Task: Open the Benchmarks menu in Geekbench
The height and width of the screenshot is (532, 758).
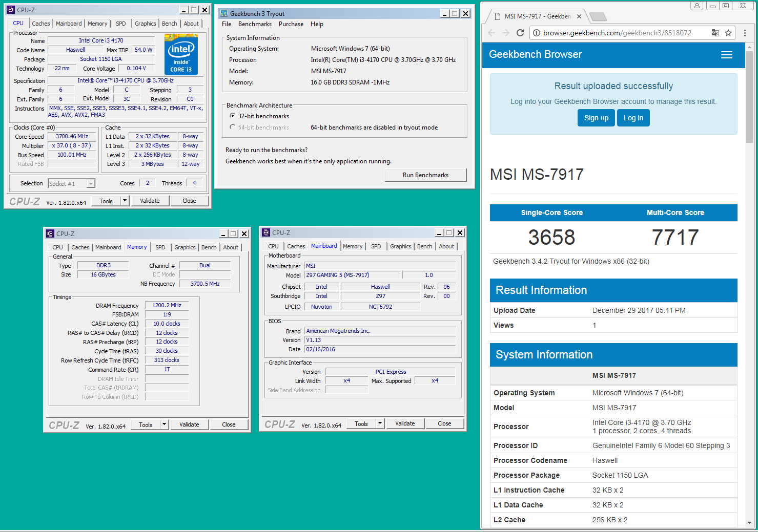Action: click(255, 24)
